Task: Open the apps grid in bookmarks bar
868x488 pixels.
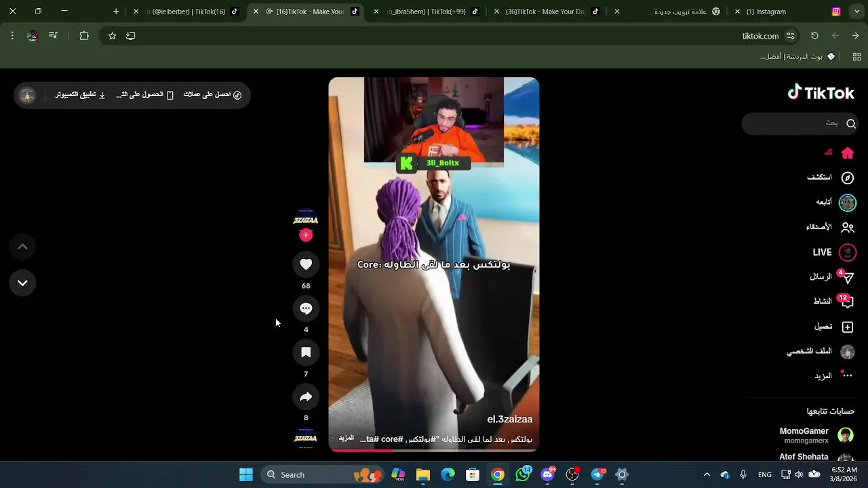Action: pyautogui.click(x=857, y=57)
